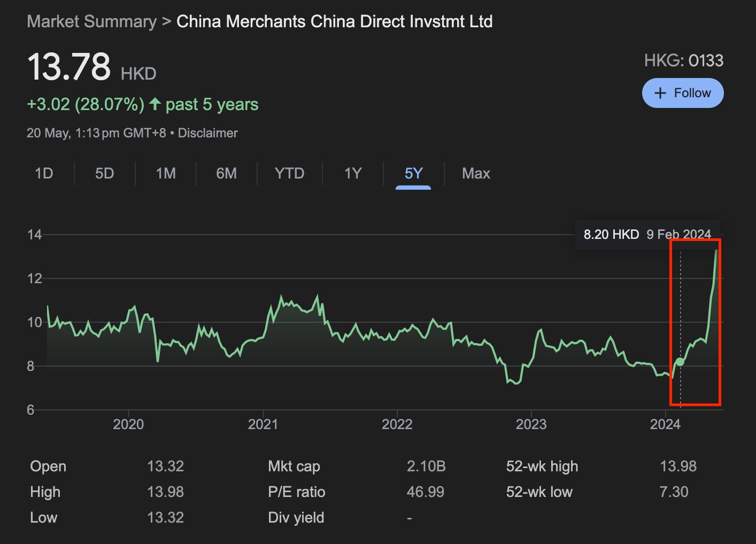756x544 pixels.
Task: Click the 2020 x-axis label
Action: pyautogui.click(x=128, y=424)
